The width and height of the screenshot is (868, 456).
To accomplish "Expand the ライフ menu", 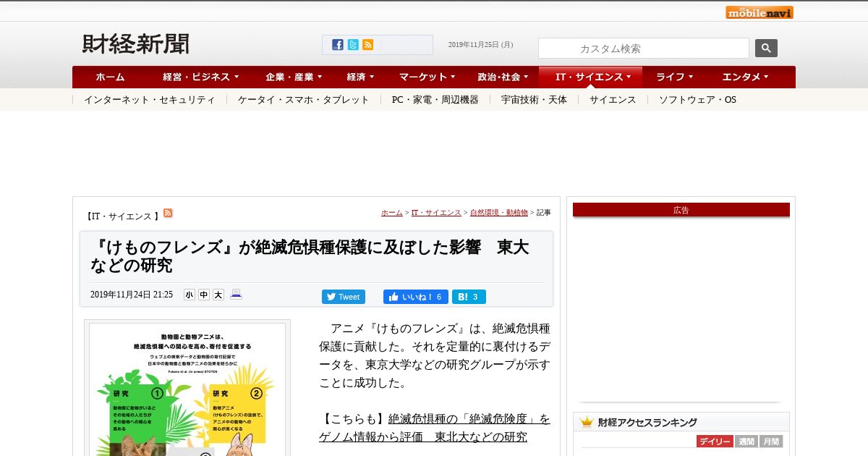I will [675, 77].
